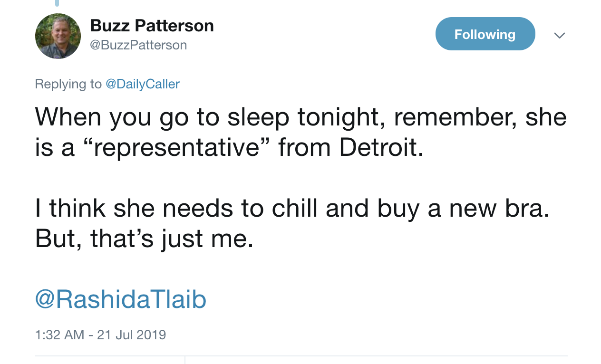
Task: Click the Following pill to toggle follow state
Action: 485,34
